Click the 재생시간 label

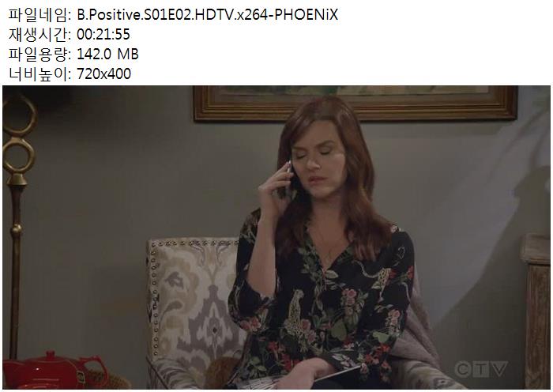pyautogui.click(x=39, y=35)
